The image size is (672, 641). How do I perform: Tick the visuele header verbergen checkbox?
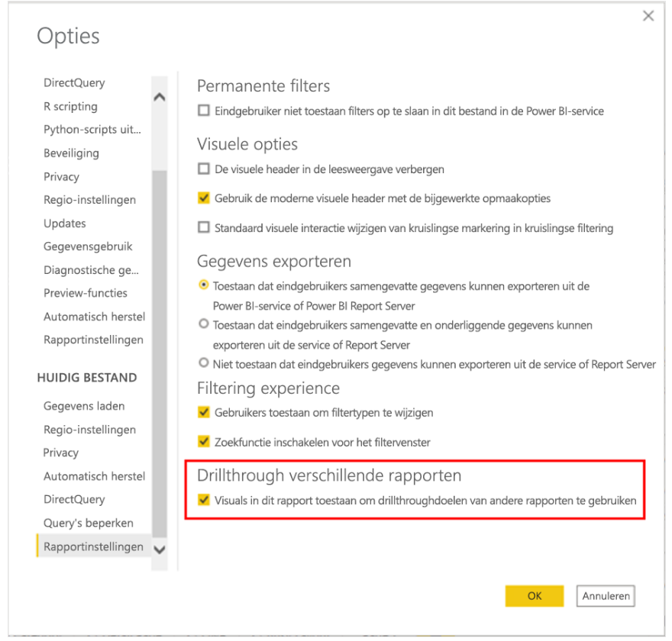click(x=204, y=169)
